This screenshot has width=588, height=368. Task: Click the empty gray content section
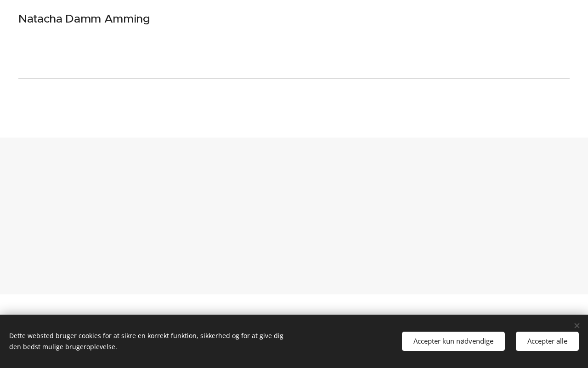(x=294, y=216)
